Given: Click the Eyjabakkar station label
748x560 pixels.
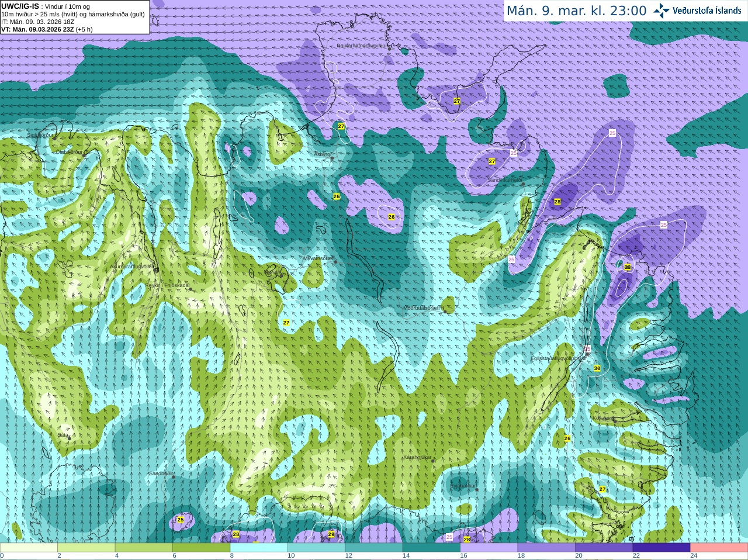Looking at the screenshot, I should (x=463, y=485).
